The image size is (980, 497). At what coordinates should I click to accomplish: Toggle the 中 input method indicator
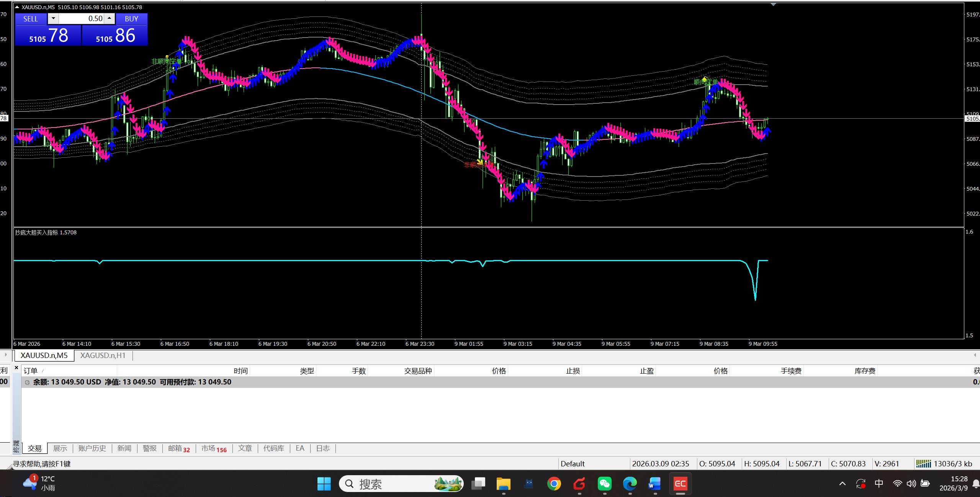click(x=879, y=483)
